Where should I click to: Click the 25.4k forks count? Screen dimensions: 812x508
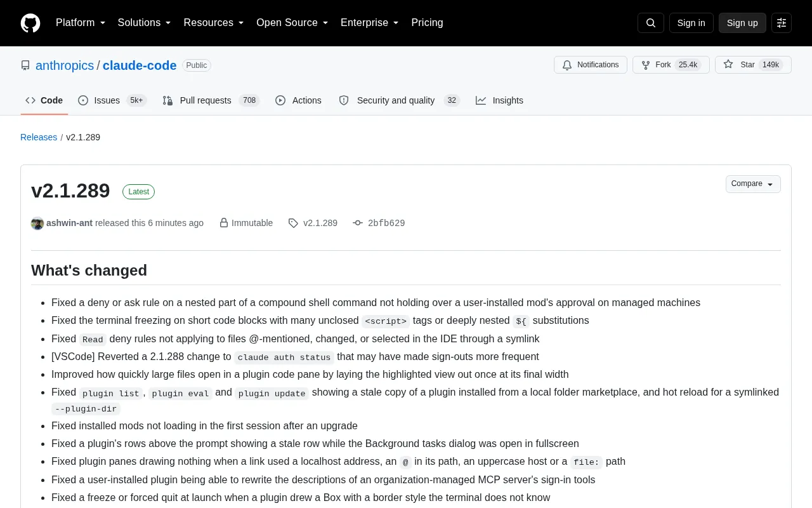point(688,65)
